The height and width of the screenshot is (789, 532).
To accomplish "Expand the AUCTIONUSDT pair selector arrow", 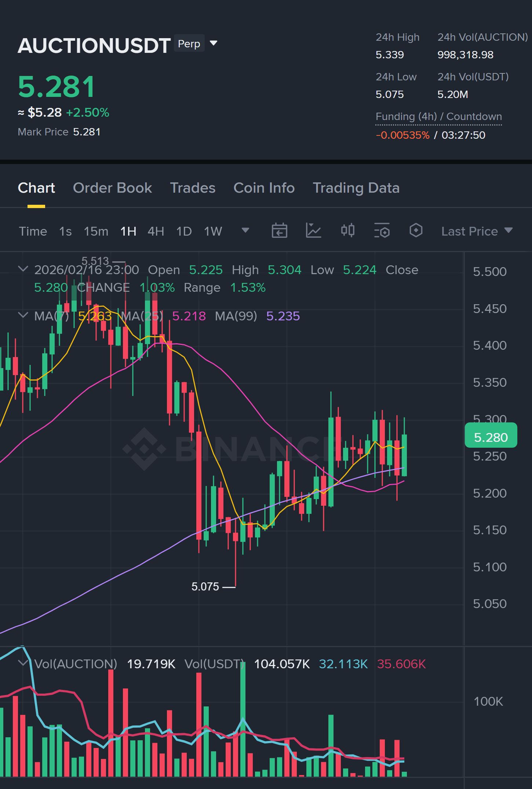I will pos(214,43).
